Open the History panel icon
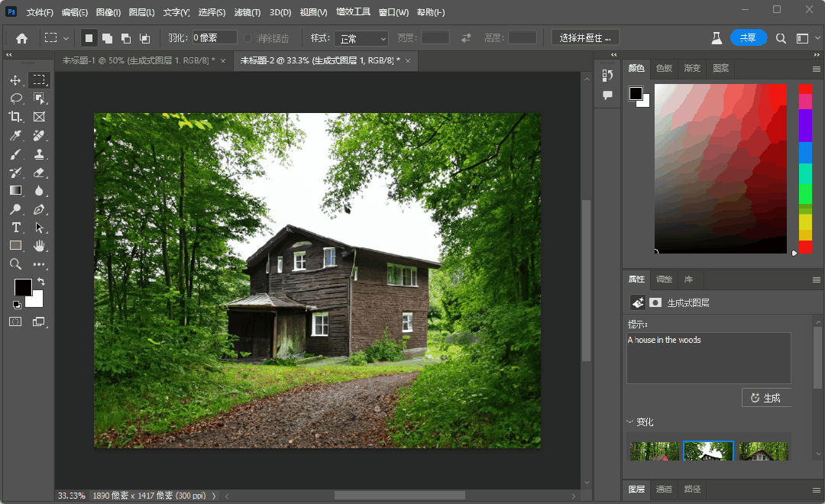The width and height of the screenshot is (825, 504). 607,75
